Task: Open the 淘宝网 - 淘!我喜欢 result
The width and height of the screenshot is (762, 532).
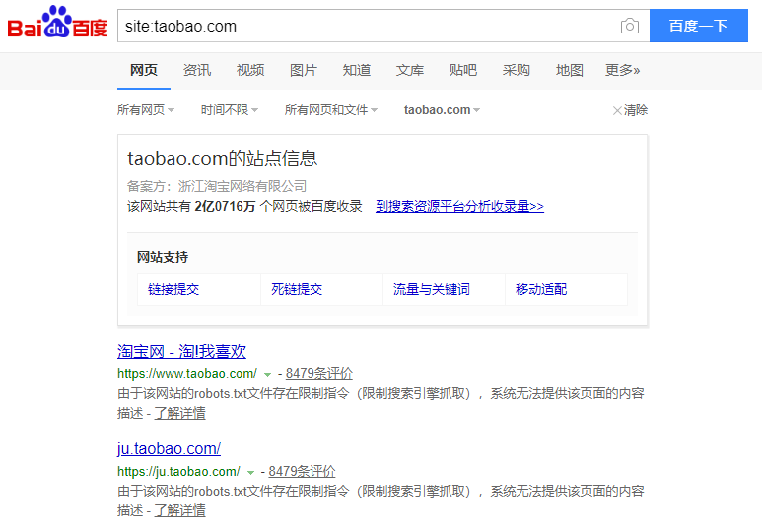Action: 181,352
